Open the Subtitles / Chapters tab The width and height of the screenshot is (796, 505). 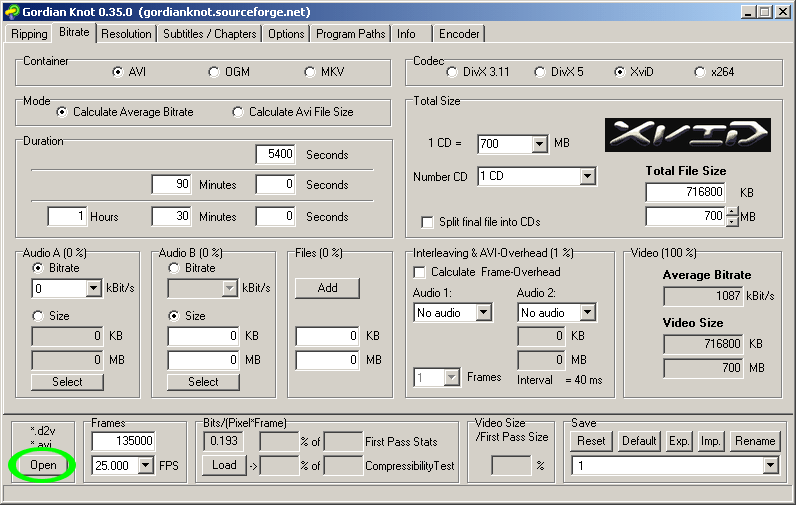click(x=210, y=34)
